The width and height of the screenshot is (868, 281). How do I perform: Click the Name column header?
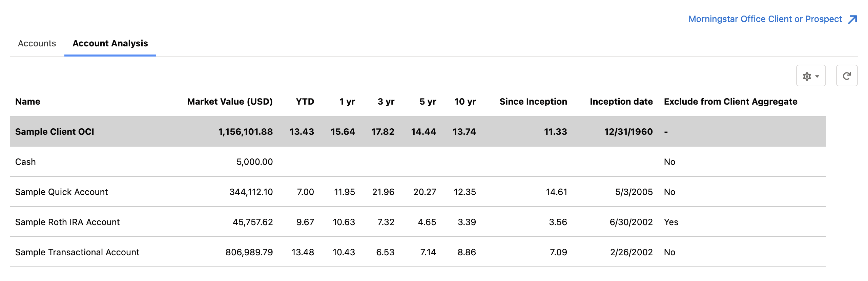click(x=28, y=102)
